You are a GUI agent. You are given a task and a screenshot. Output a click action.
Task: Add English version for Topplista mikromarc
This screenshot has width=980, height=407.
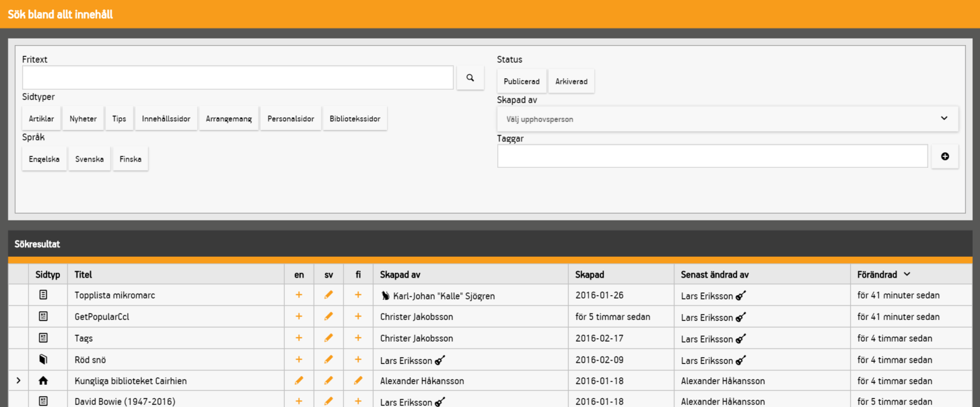point(299,295)
